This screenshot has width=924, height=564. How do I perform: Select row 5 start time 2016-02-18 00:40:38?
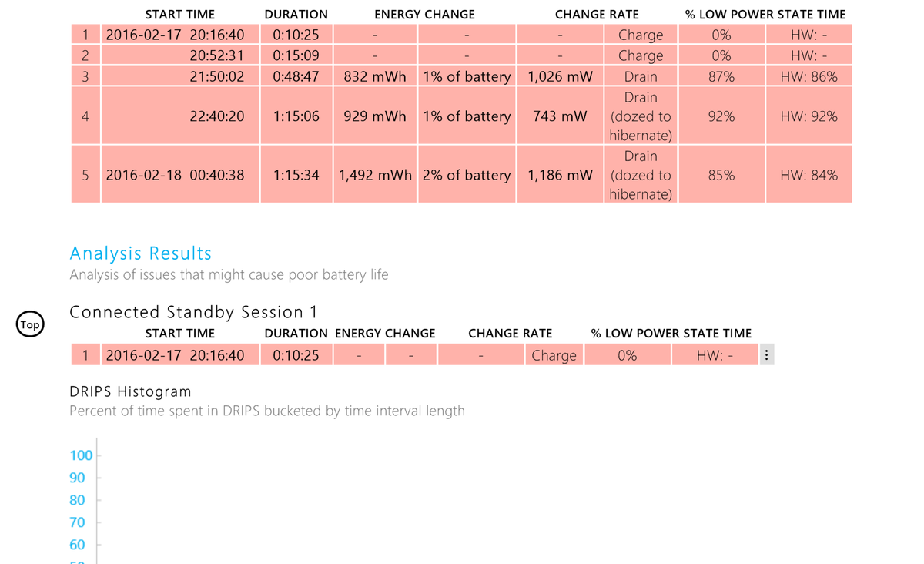click(179, 174)
